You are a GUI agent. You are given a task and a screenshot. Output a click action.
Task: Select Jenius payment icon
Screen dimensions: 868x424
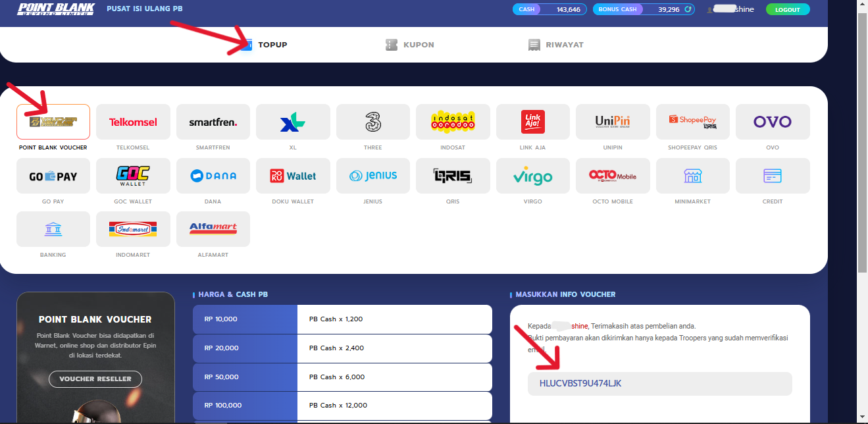click(373, 176)
